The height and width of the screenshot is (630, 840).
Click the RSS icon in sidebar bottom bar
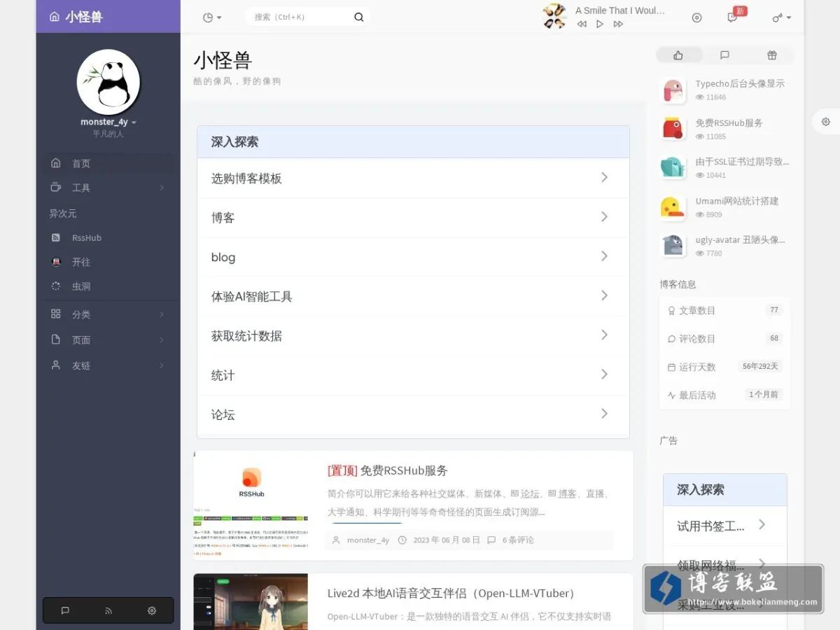(x=108, y=610)
